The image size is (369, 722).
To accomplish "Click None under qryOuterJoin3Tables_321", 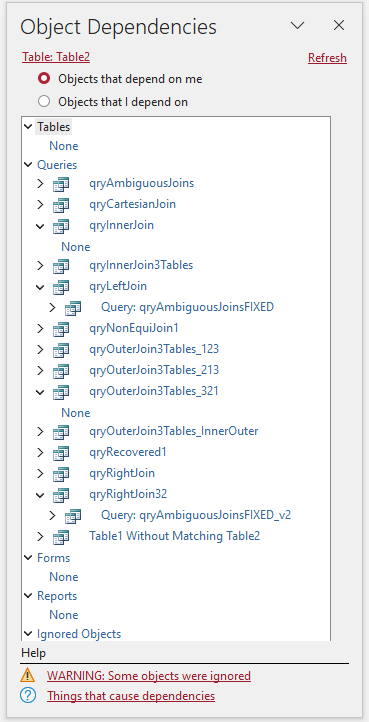I will click(76, 413).
